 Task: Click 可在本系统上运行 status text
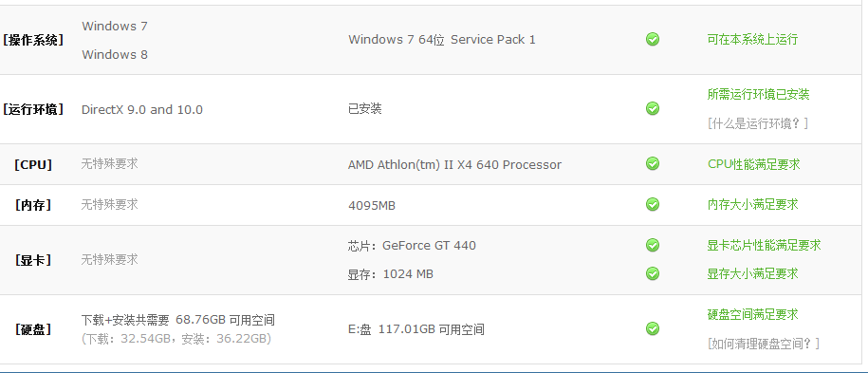point(752,39)
